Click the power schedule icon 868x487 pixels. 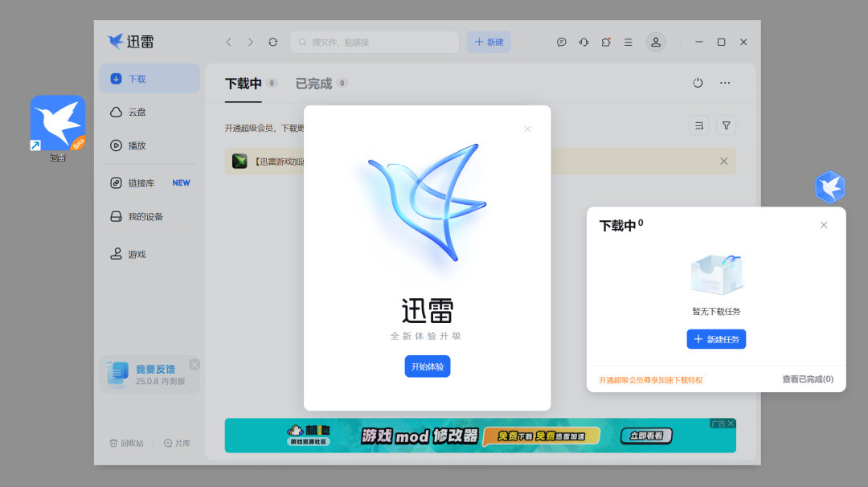pyautogui.click(x=698, y=83)
